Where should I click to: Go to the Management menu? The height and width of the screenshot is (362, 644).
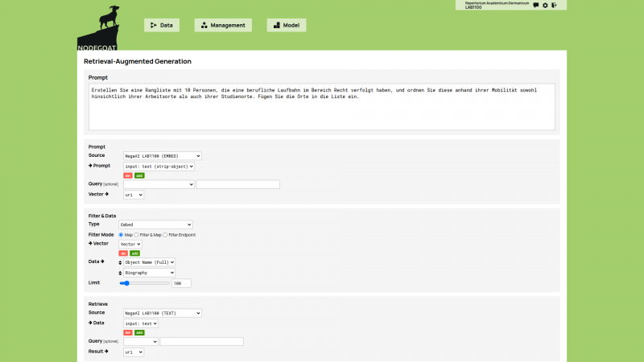tap(223, 25)
